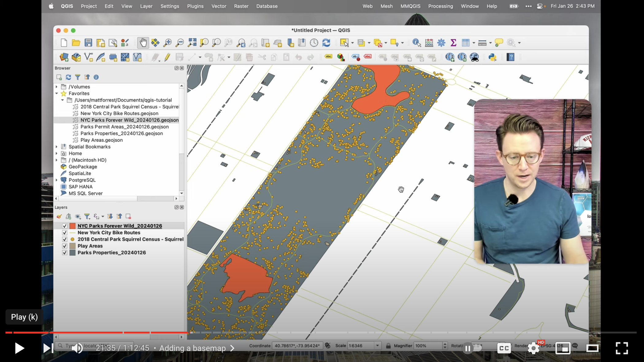Open the Processing Toolbox gear icon

point(441,43)
